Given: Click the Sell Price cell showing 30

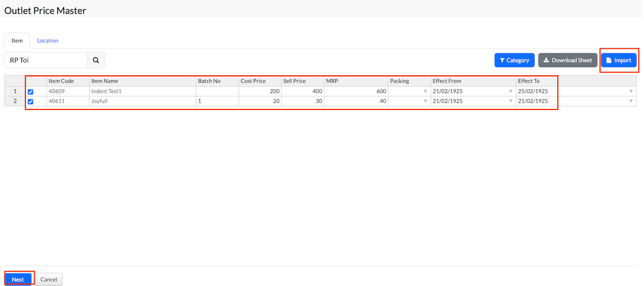Looking at the screenshot, I should pos(303,101).
